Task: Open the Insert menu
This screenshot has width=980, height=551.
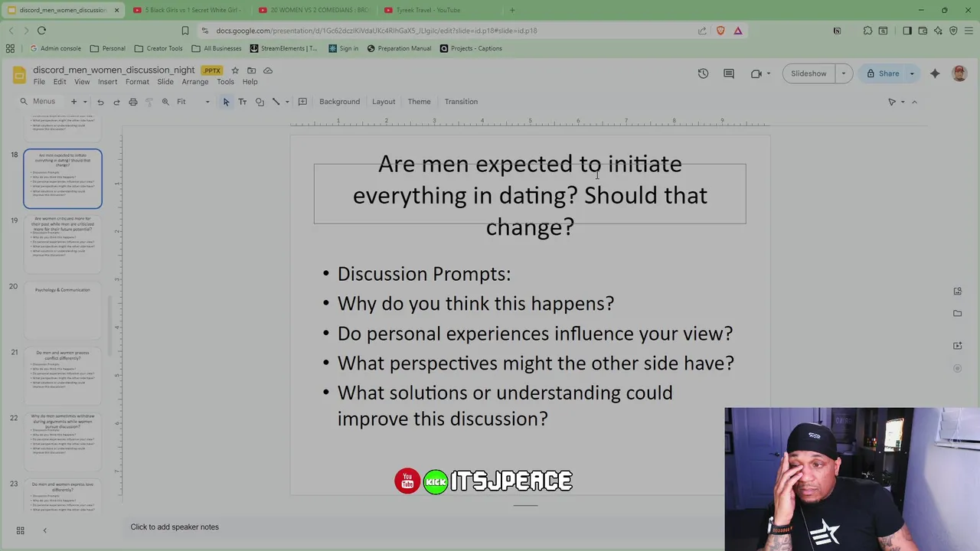Action: tap(107, 82)
